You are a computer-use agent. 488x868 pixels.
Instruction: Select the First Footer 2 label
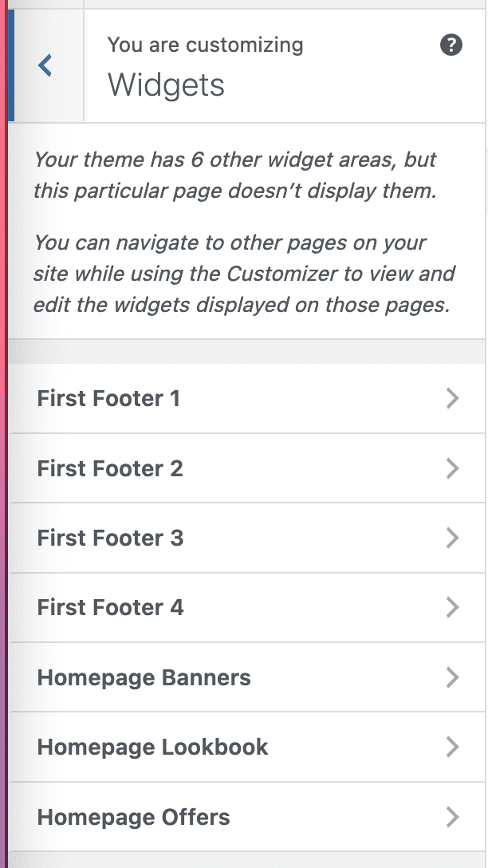(x=110, y=468)
